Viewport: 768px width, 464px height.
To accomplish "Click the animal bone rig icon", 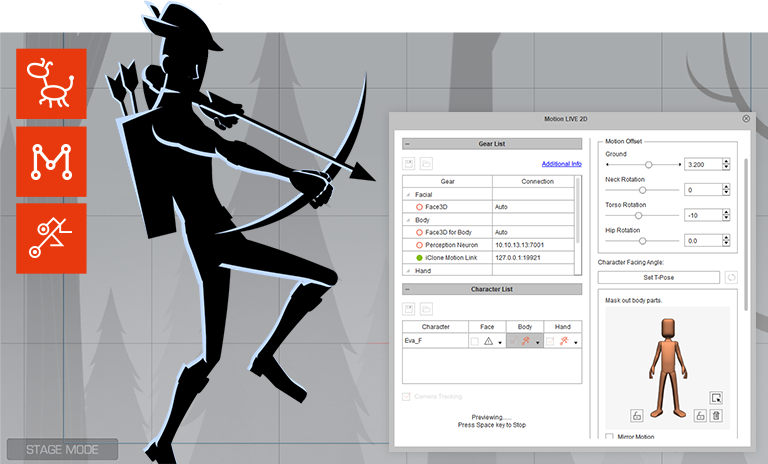I will (51, 84).
